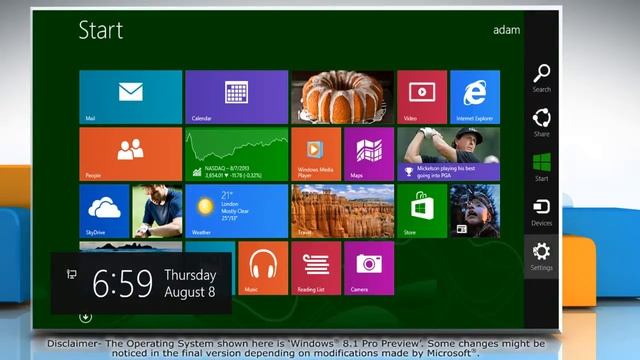Launch the Internet Explorer tile
Image resolution: width=640 pixels, height=360 pixels.
(475, 97)
